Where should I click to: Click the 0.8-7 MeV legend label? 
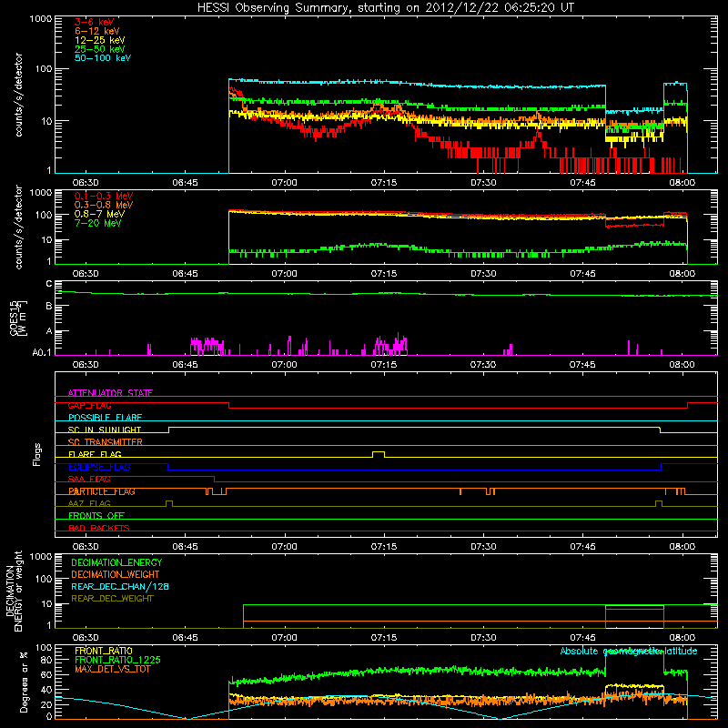tap(99, 214)
